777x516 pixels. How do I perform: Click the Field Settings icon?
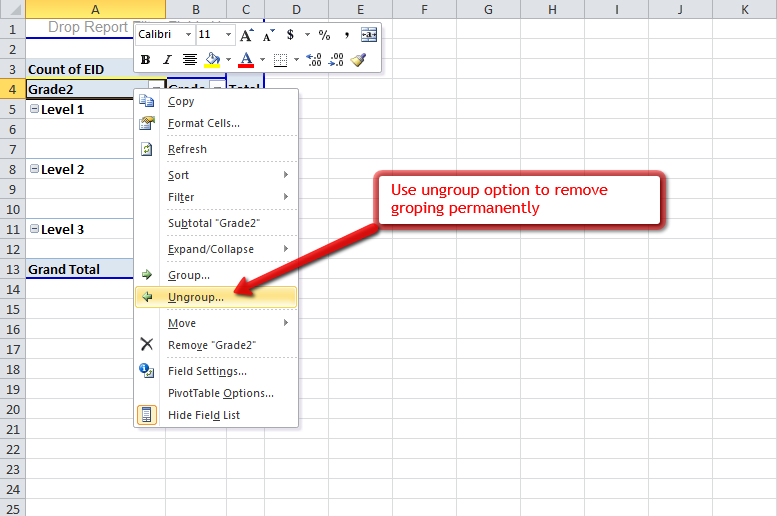click(x=147, y=371)
